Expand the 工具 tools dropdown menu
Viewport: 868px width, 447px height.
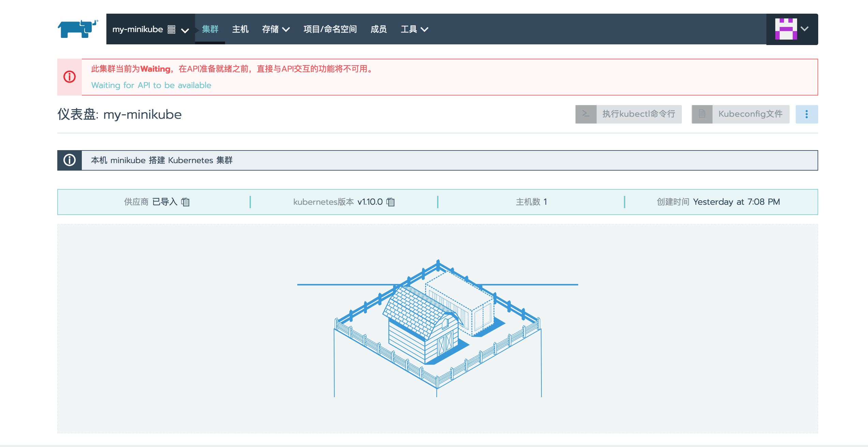(x=414, y=29)
